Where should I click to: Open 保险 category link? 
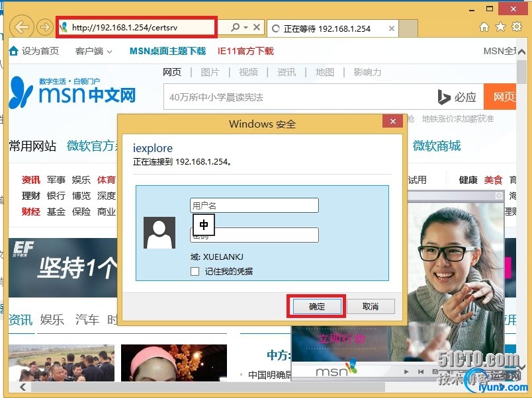(81, 212)
